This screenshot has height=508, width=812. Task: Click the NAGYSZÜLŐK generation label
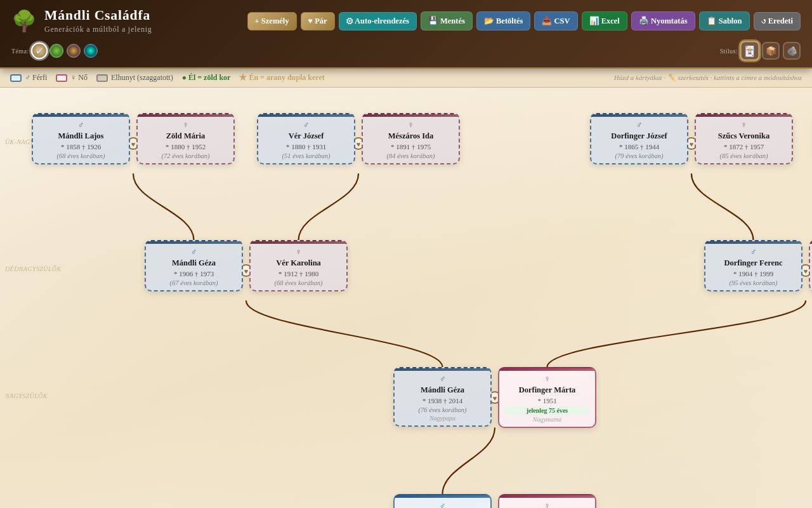[26, 396]
